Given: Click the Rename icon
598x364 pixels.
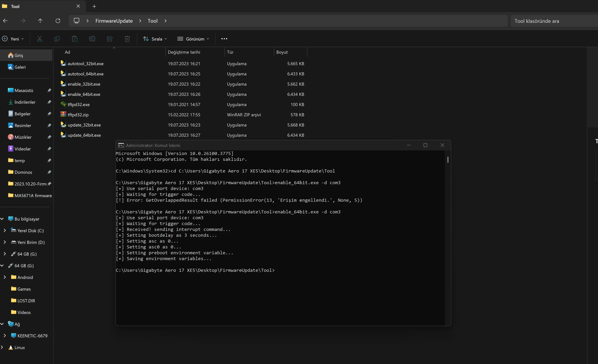Looking at the screenshot, I should click(x=92, y=39).
